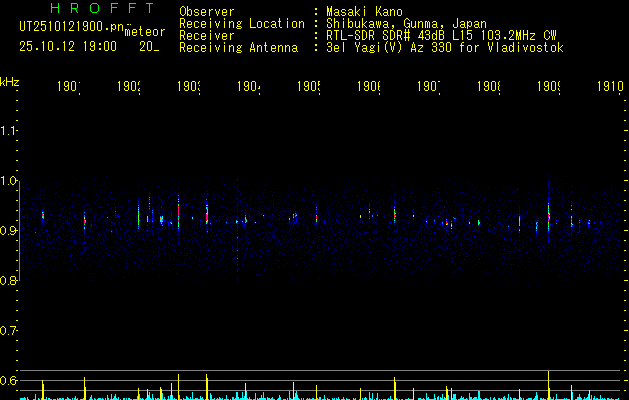Click the 0.7 kHz frequency tick label
The width and height of the screenshot is (629, 400).
pos(9,330)
